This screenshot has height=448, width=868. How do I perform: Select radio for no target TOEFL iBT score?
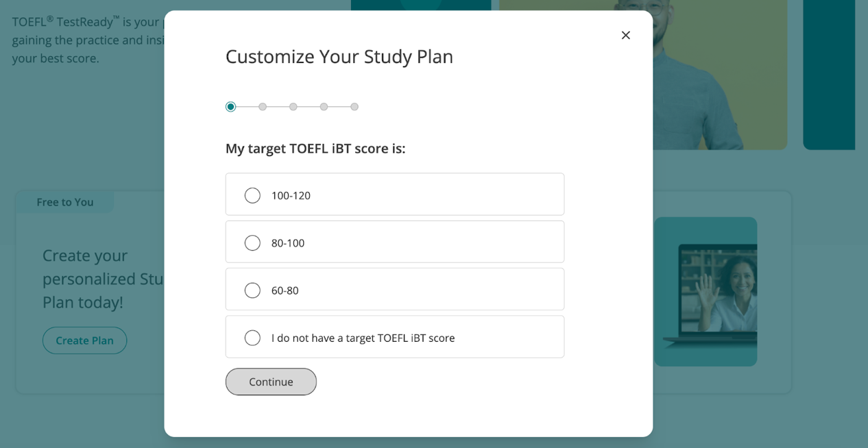click(252, 338)
